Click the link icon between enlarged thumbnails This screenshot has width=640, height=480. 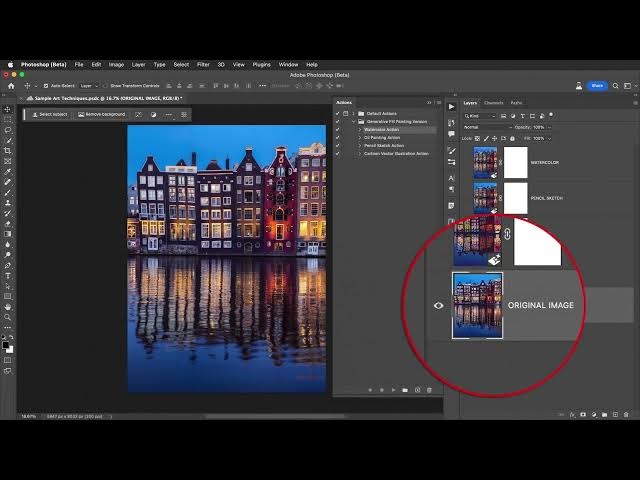[507, 234]
